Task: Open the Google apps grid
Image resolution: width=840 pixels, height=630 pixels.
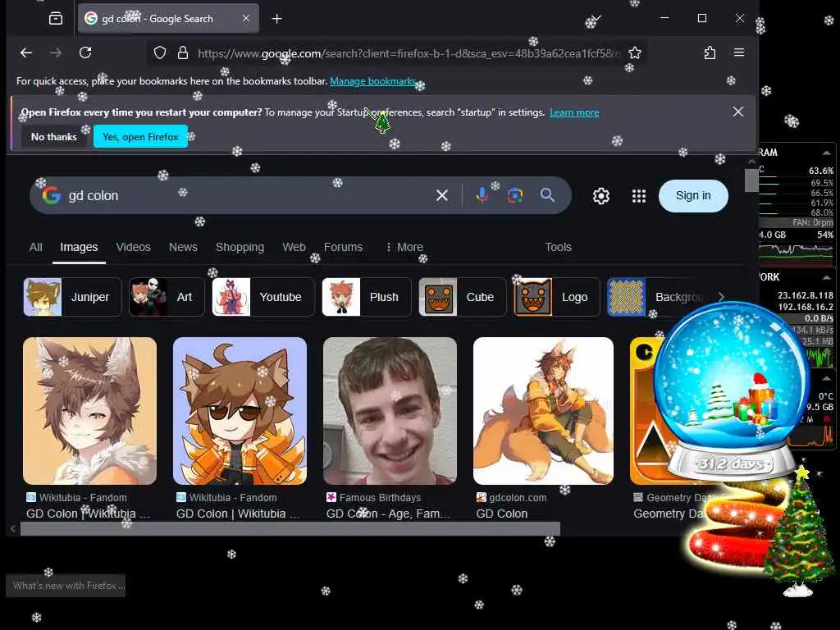Action: 638,196
